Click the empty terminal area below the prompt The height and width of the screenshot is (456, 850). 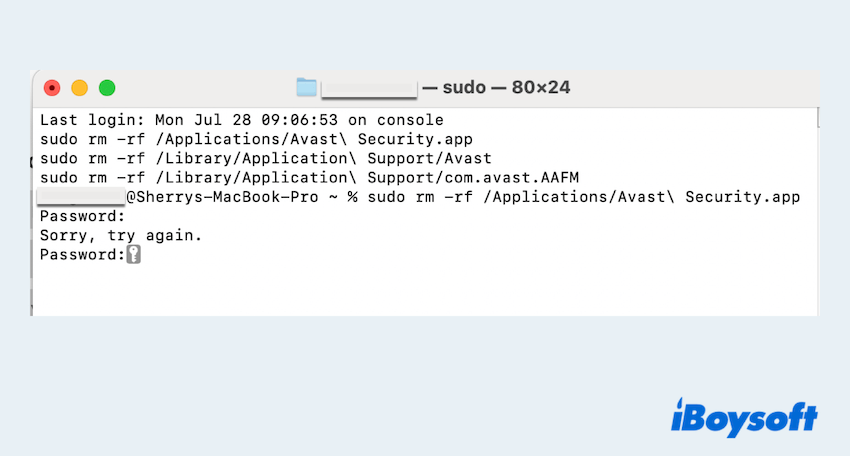[420, 290]
